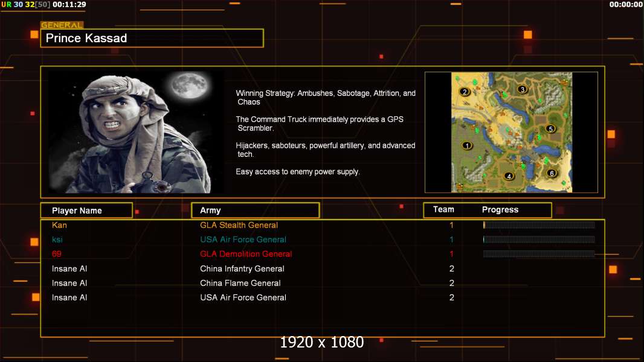Select player name Kan

click(x=59, y=225)
